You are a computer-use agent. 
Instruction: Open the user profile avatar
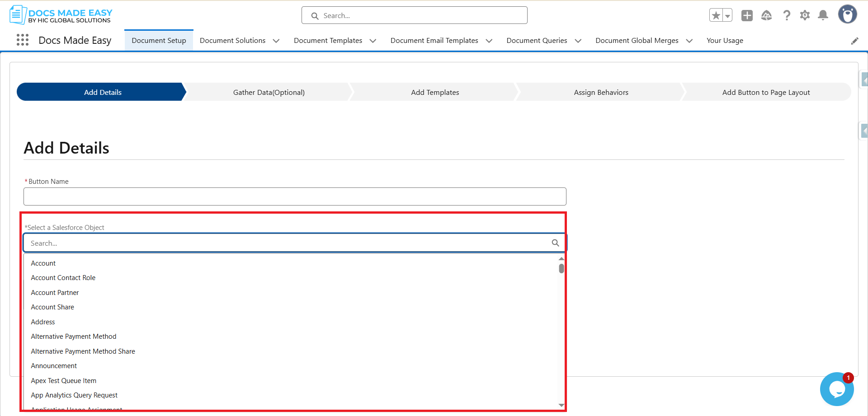click(848, 14)
